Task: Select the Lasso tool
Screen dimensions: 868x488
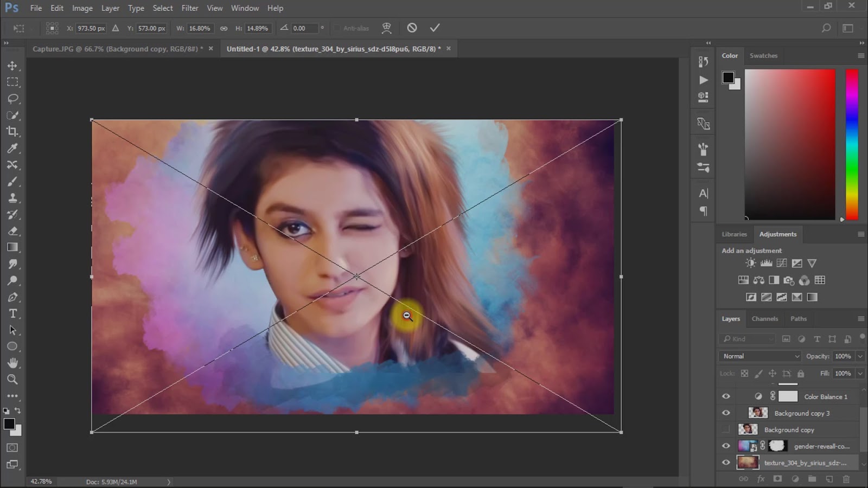Action: (x=13, y=98)
